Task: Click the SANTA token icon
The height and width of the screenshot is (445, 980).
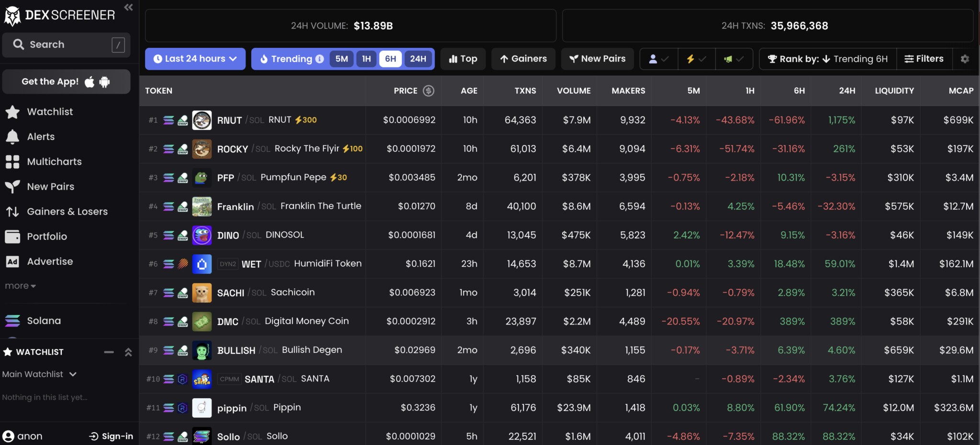Action: coord(202,379)
